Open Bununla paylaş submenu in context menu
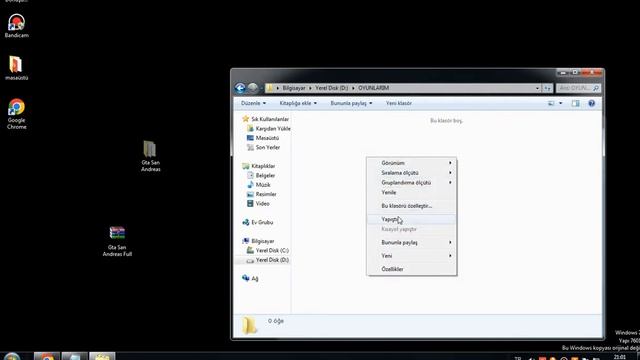The width and height of the screenshot is (640, 360). (411, 242)
